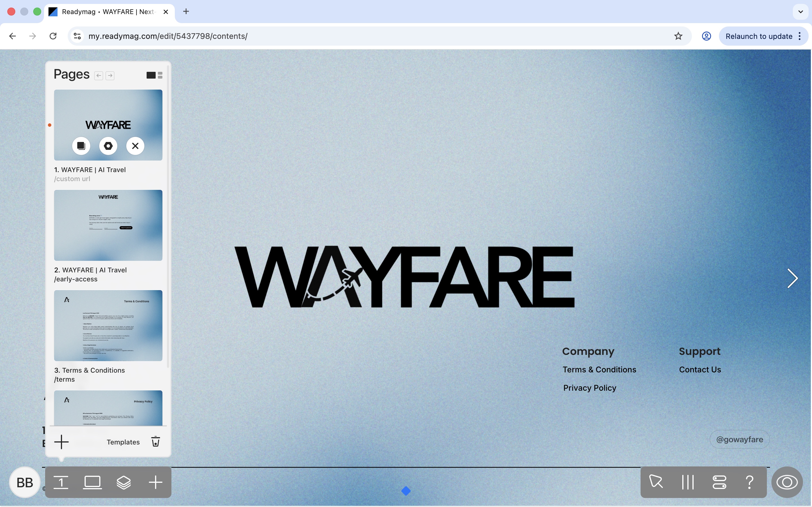812x507 pixels.
Task: Delete first page with X icon
Action: coord(135,146)
